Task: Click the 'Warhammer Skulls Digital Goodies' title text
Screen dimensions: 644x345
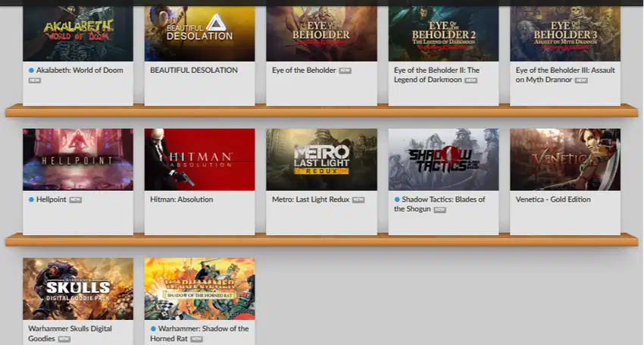Action: [x=70, y=334]
